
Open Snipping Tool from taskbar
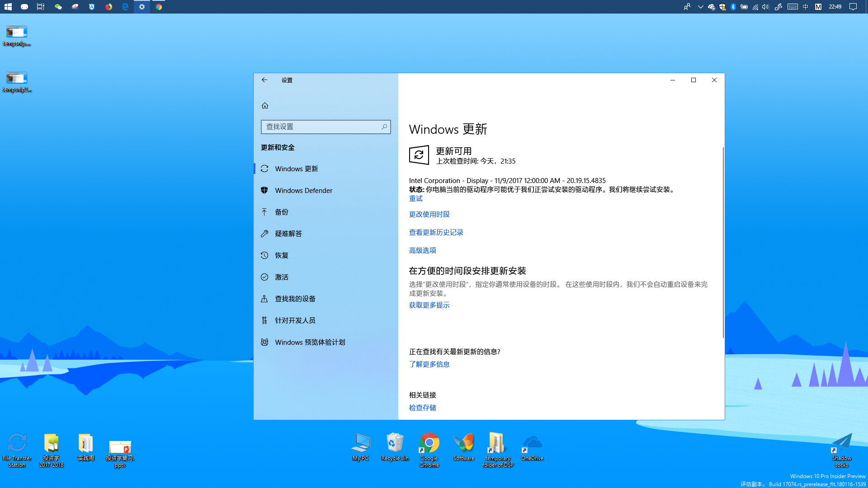coord(75,7)
